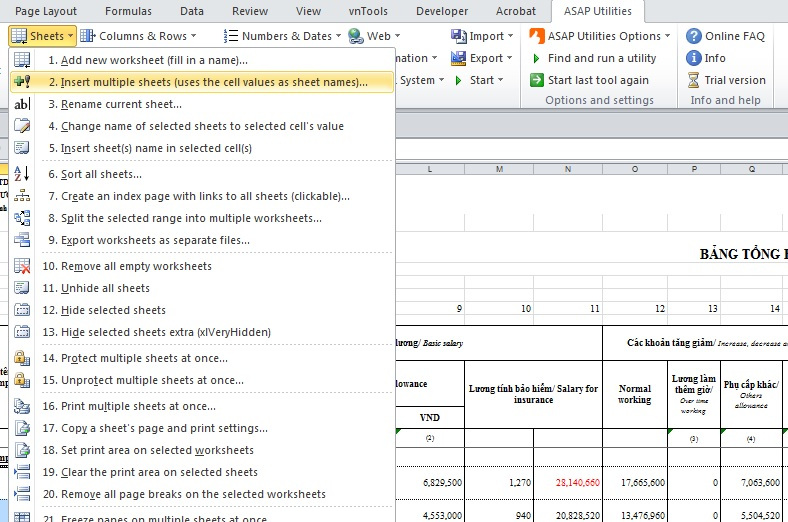Click the 'Find and run a utility' button
This screenshot has height=522, width=788.
594,58
